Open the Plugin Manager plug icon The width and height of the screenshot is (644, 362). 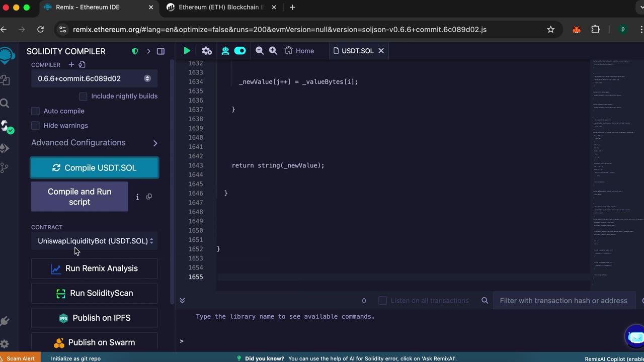(5, 321)
